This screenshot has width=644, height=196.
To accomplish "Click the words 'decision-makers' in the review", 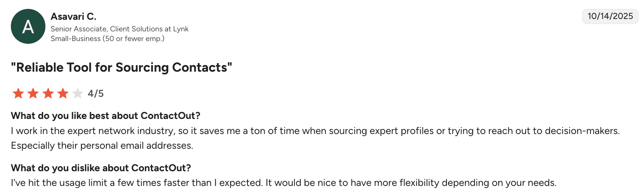I will click(x=582, y=131).
